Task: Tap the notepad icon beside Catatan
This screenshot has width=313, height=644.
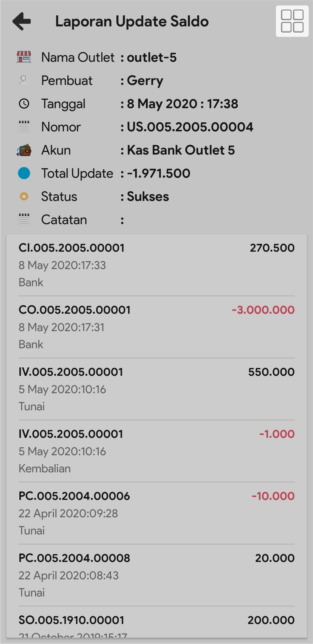Action: coord(24,219)
